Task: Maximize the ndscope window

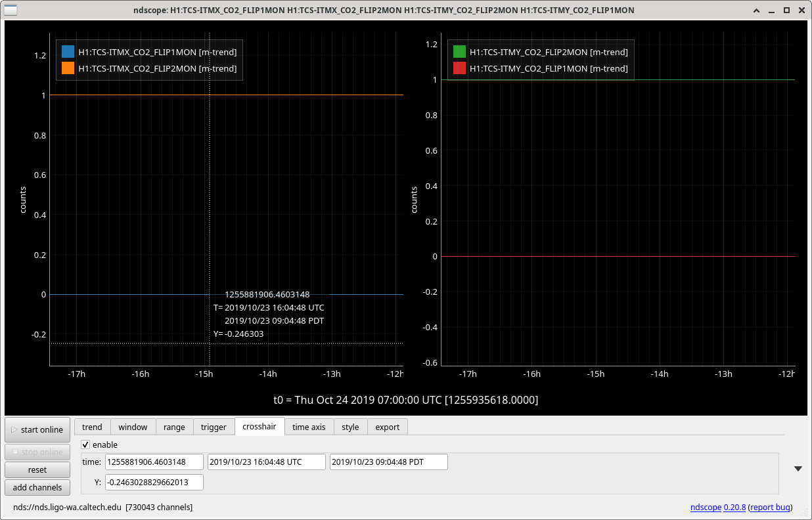Action: coord(786,10)
